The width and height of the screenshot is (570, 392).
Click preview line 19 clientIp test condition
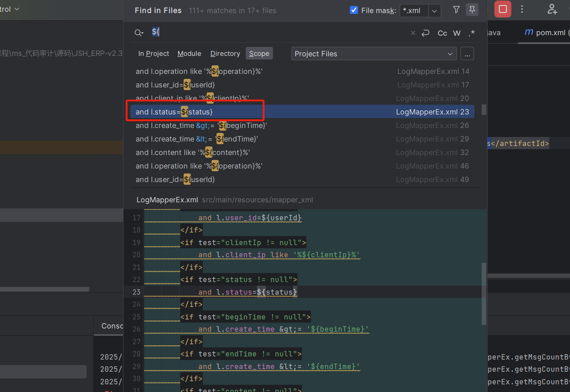click(x=243, y=243)
